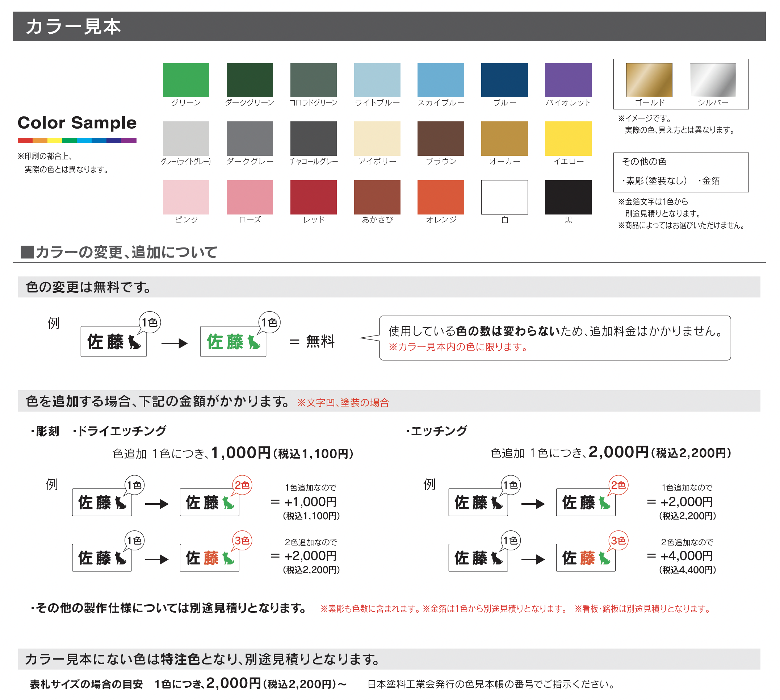Click the 色の変更は無料です section heading
This screenshot has height=700, width=780.
pos(88,287)
